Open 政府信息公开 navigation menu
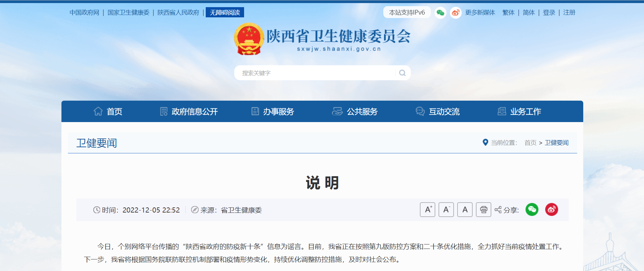The height and width of the screenshot is (271, 644). click(x=189, y=112)
